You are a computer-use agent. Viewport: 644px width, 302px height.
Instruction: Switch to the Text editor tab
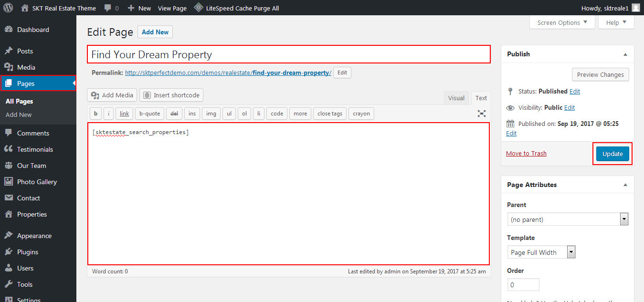(x=481, y=98)
